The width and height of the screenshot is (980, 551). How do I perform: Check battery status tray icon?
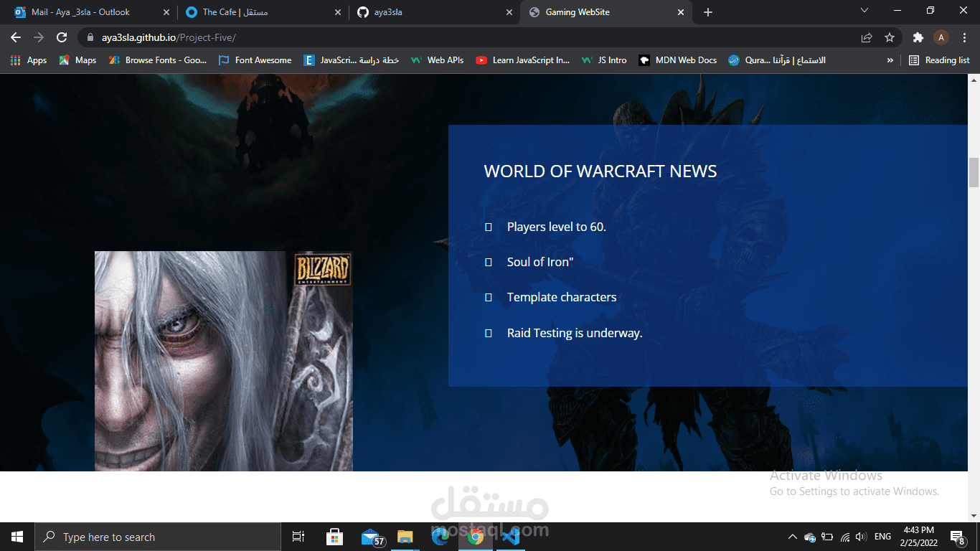click(x=827, y=537)
